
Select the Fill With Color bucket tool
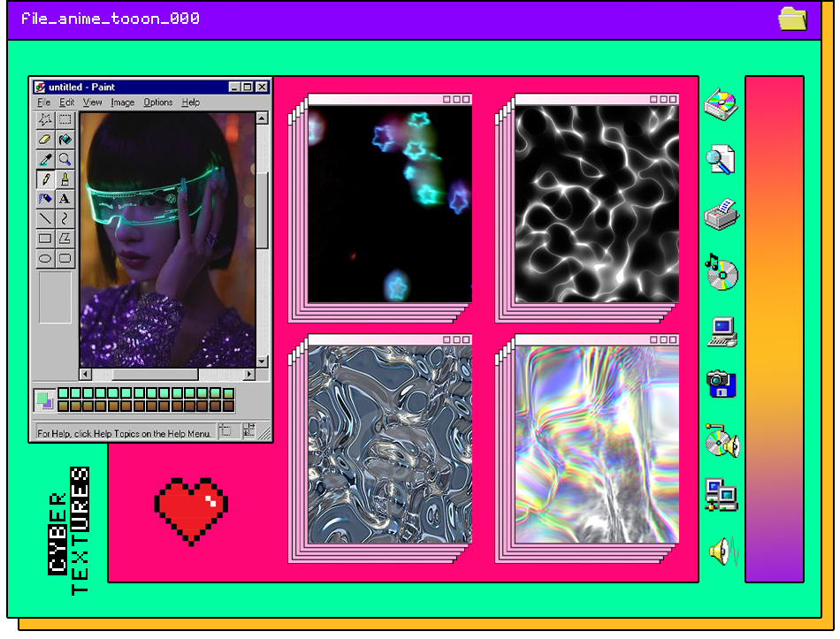click(x=65, y=140)
